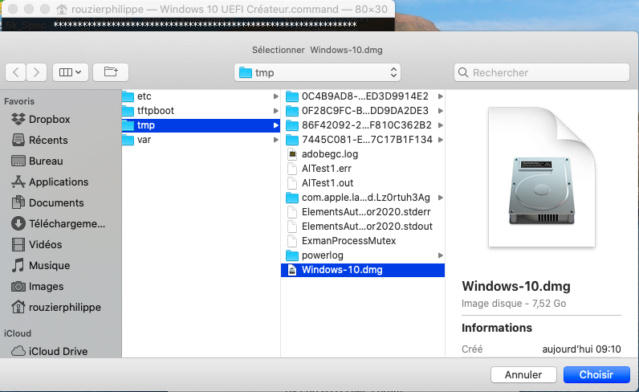
Task: Open Téléchargements in the sidebar
Action: click(58, 224)
